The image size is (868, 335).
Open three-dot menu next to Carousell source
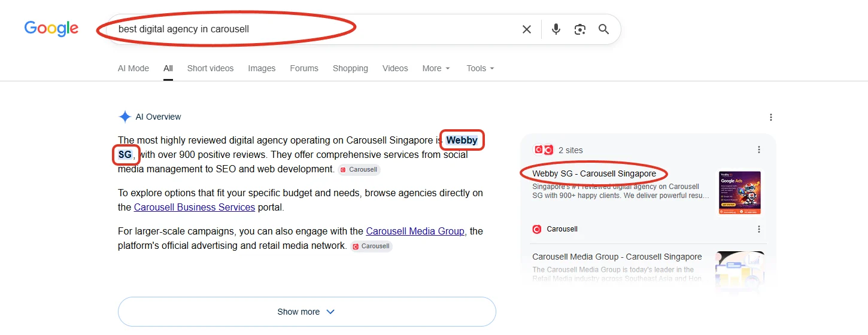(759, 229)
